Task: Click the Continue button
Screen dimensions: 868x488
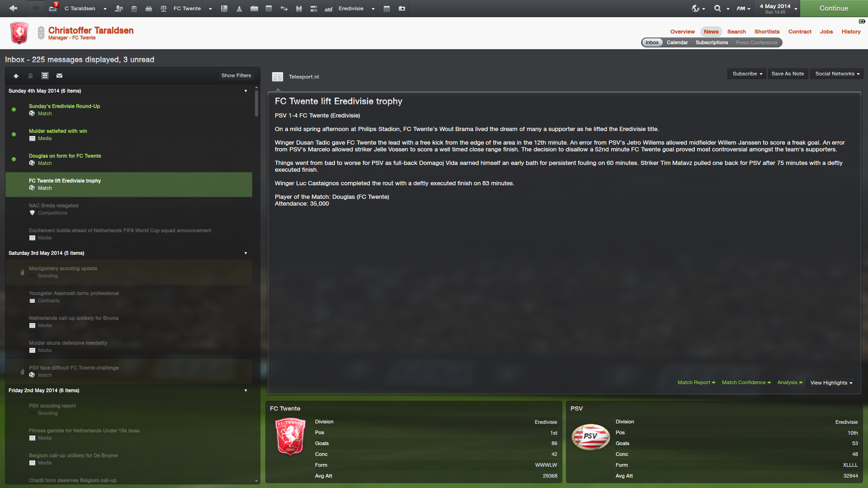Action: tap(834, 8)
